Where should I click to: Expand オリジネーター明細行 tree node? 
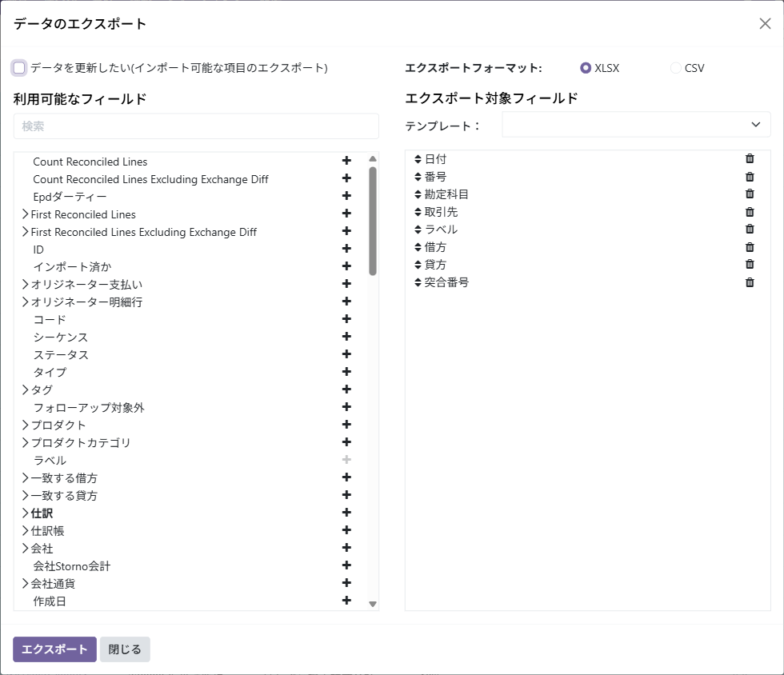click(25, 302)
